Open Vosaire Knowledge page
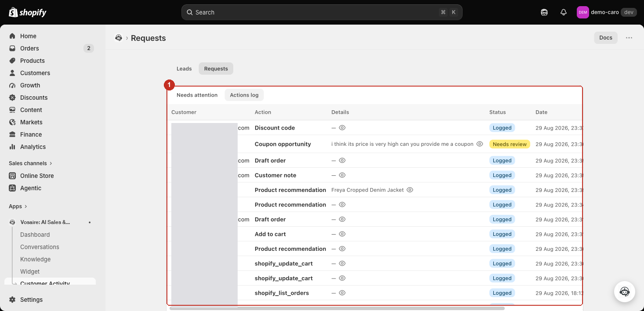Viewport: 644px width, 311px height. (x=36, y=259)
